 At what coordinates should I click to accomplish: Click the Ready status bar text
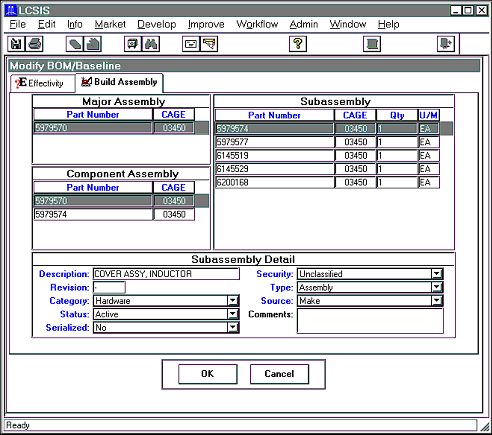[18, 425]
